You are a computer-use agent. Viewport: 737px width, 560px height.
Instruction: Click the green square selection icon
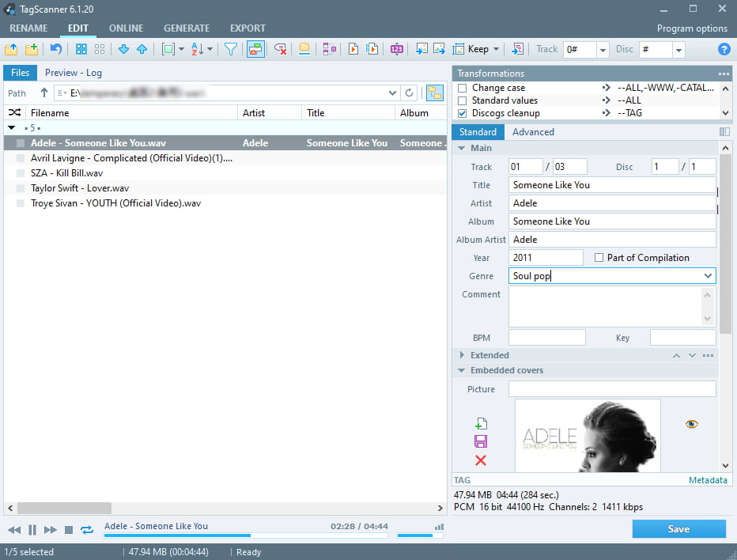(x=168, y=49)
